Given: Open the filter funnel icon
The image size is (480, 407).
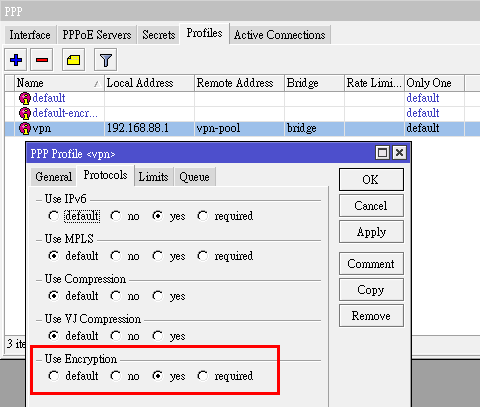Looking at the screenshot, I should pos(106,60).
